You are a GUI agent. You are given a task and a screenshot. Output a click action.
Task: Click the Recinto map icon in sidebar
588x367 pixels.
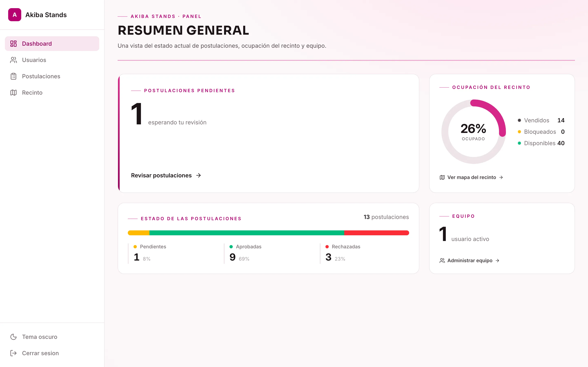pos(13,93)
